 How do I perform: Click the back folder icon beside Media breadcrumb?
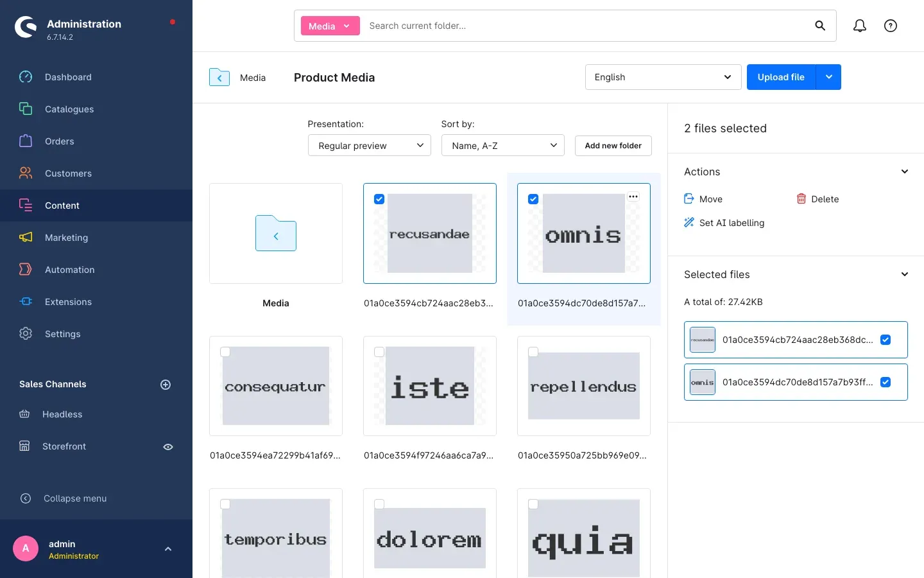pyautogui.click(x=219, y=77)
